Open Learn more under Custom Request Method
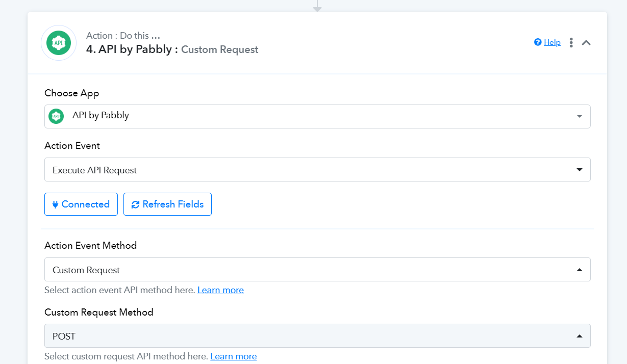Viewport: 627px width, 364px height. tap(234, 356)
